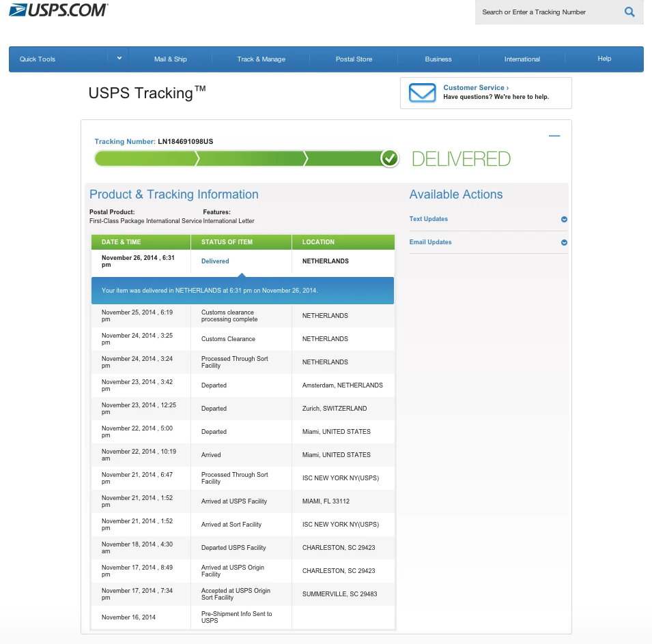This screenshot has height=644, width=652.
Task: Open the Track & Manage menu
Action: 261,59
